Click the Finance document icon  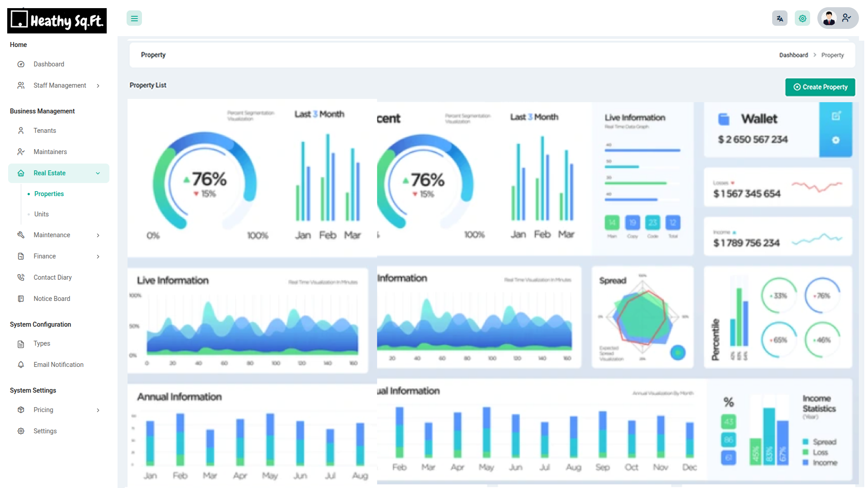pos(21,256)
